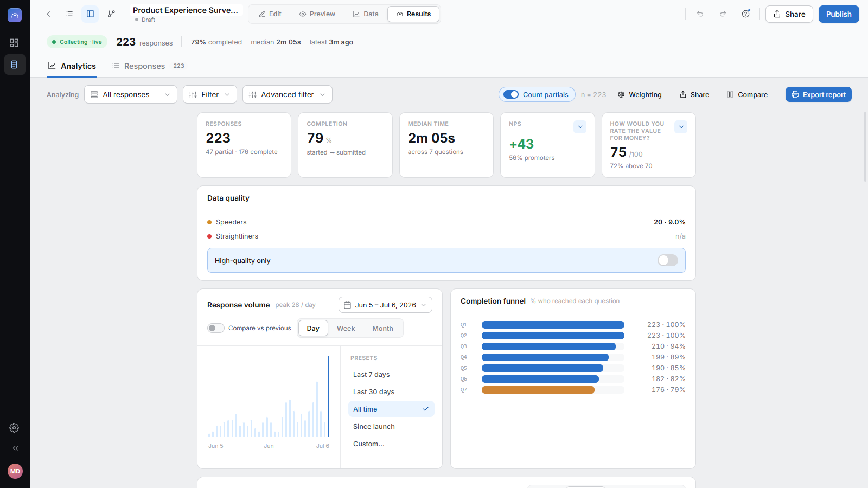
Task: Click the Product Experience Survey title
Action: point(186,10)
